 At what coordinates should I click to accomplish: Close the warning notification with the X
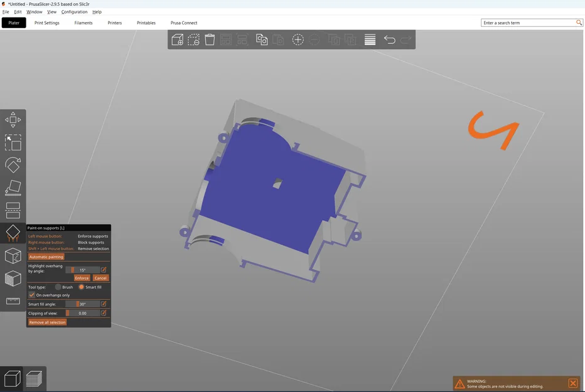(573, 383)
